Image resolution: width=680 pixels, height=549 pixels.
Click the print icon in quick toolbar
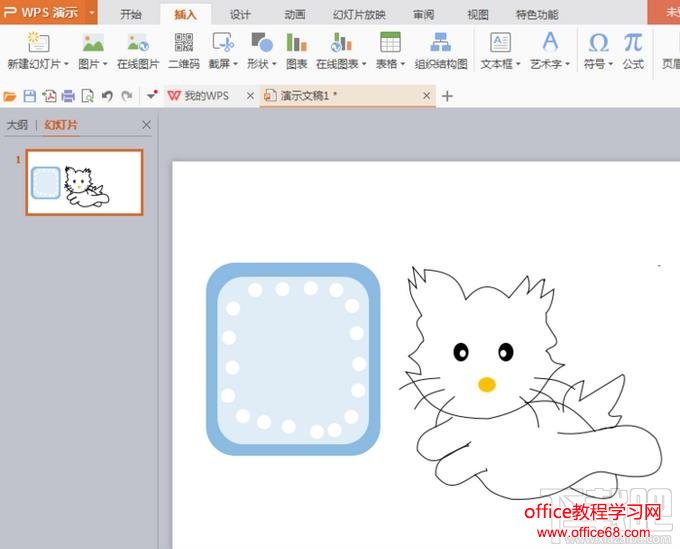click(x=68, y=96)
